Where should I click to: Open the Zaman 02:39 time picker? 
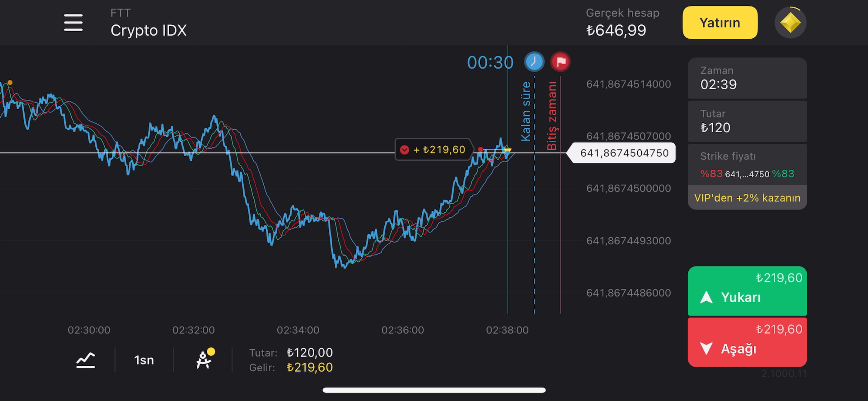click(747, 78)
